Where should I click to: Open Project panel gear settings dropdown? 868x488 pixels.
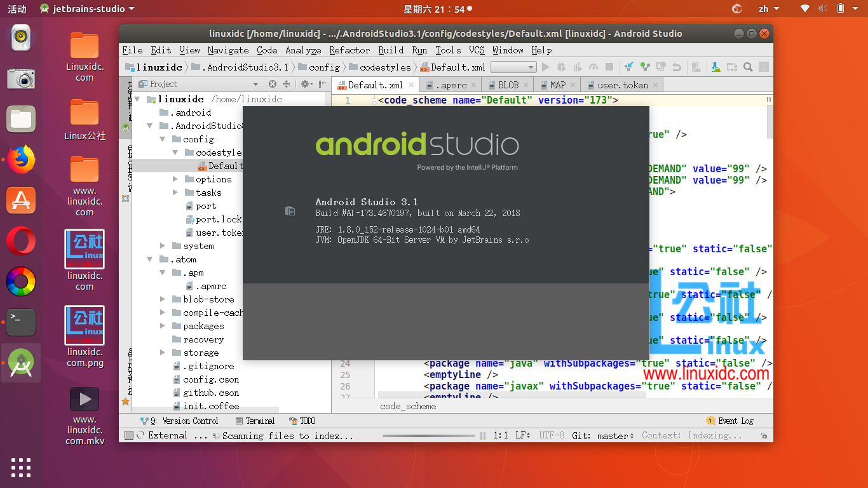coord(306,84)
